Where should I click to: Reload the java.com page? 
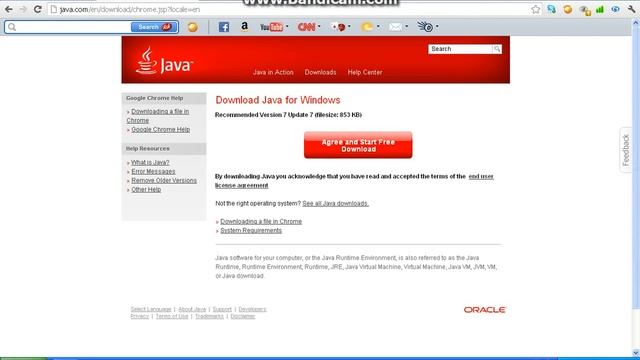tap(38, 9)
